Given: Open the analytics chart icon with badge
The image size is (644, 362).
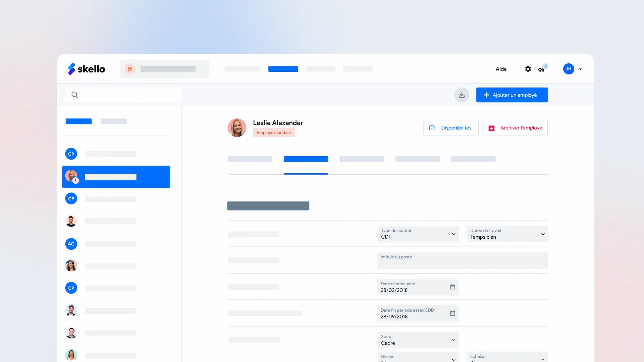Looking at the screenshot, I should pyautogui.click(x=542, y=69).
